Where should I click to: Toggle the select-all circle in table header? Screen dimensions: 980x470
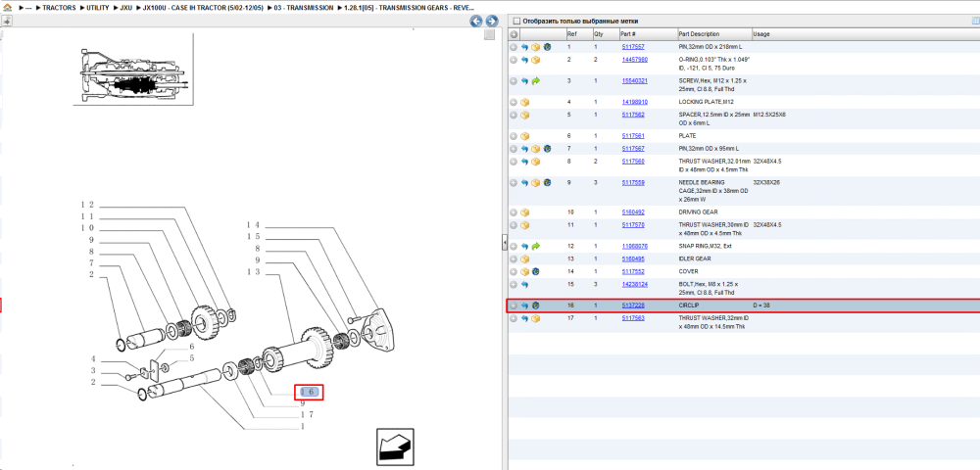(x=514, y=33)
